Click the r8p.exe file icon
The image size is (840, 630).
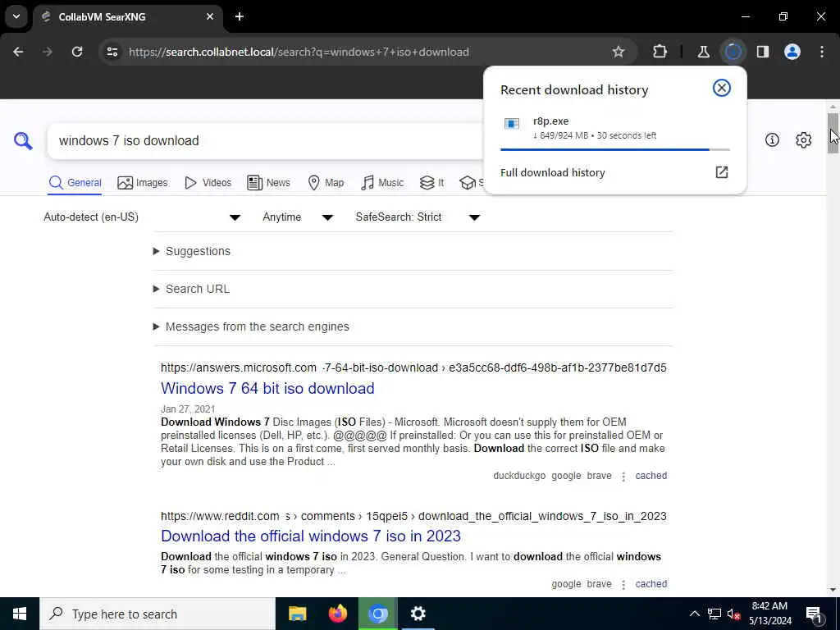(x=512, y=124)
